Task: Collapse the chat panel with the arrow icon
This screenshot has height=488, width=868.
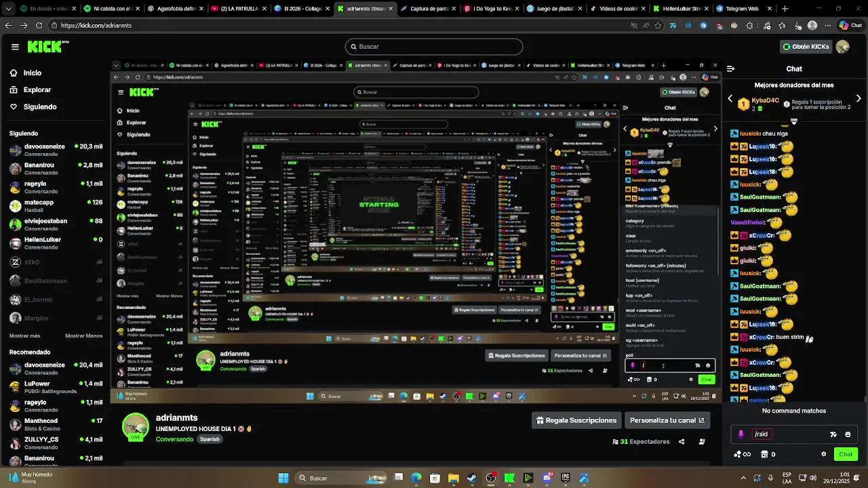Action: (730, 68)
